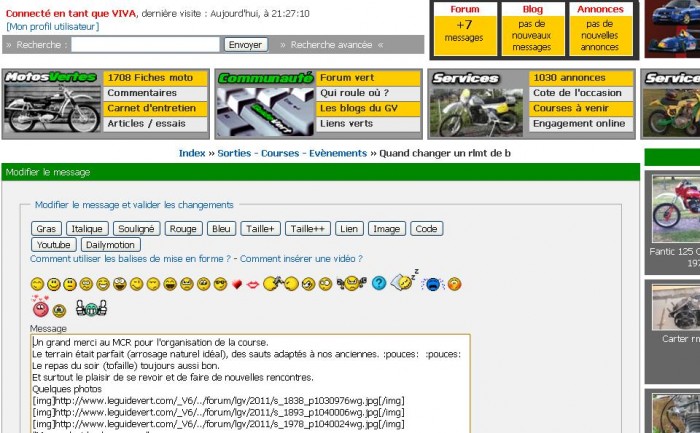Viewport: 700px width, 433px height.
Task: Apply Souligné underline formatting
Action: [136, 229]
